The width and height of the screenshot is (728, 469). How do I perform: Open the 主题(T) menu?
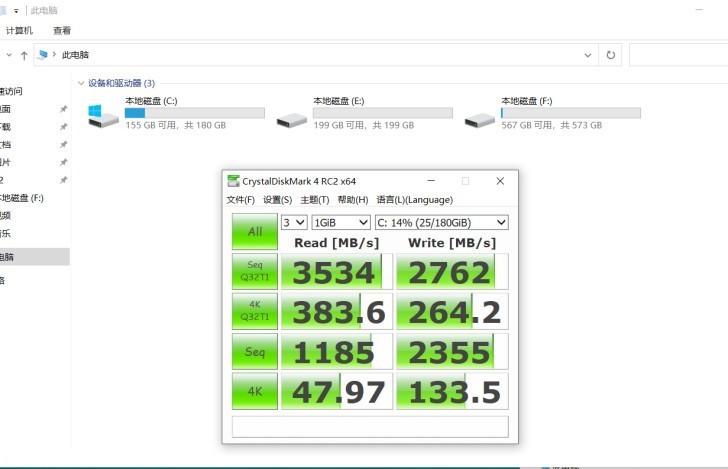(315, 200)
